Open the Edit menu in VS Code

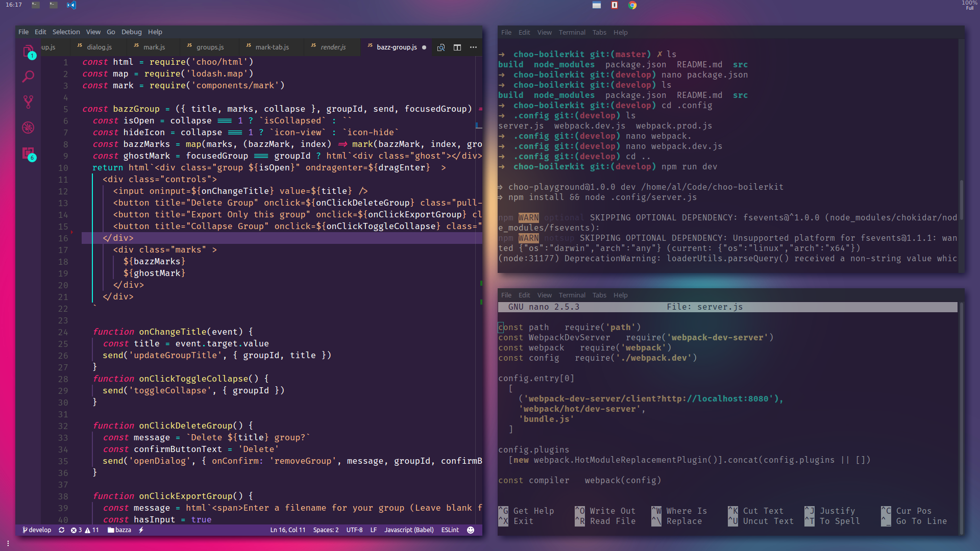40,32
